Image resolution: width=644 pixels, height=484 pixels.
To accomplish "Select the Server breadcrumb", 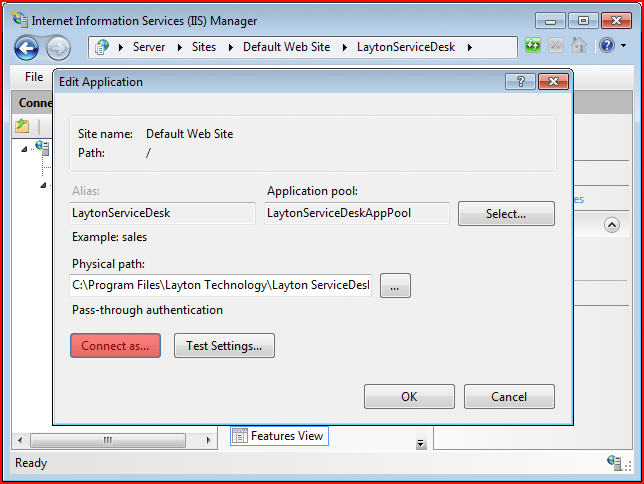I will (149, 47).
